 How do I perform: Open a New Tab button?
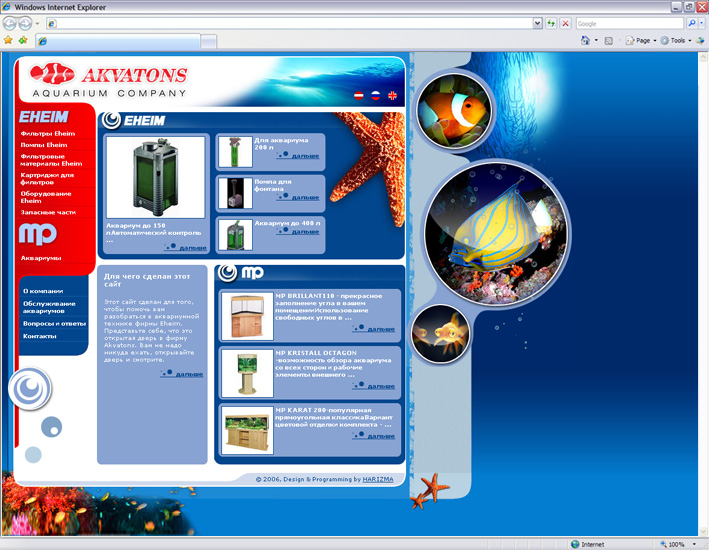[208, 42]
